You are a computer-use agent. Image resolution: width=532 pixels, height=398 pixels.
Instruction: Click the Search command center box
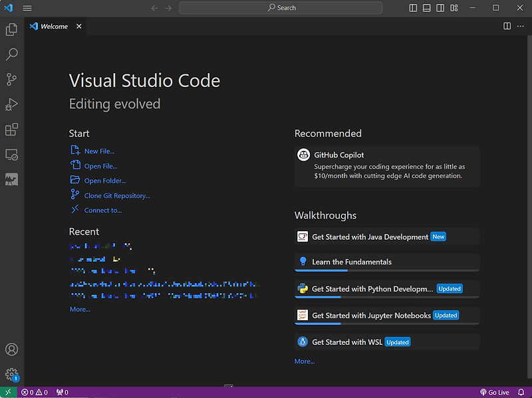click(x=281, y=8)
